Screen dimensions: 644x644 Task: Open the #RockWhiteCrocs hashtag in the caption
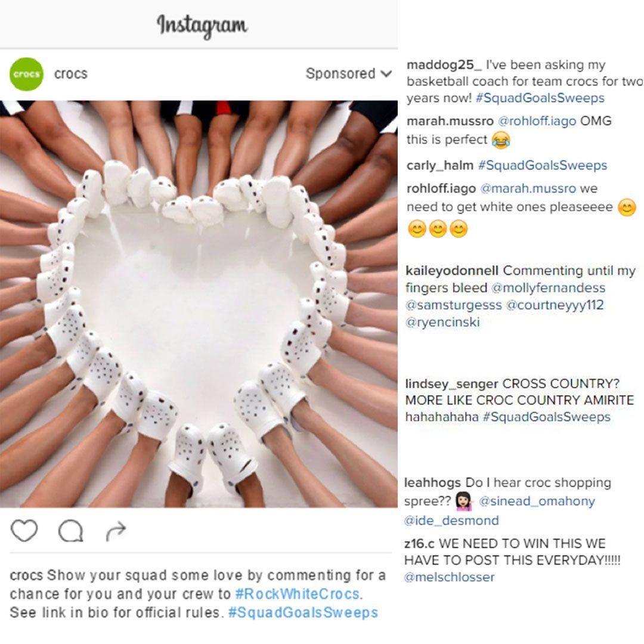coord(298,594)
